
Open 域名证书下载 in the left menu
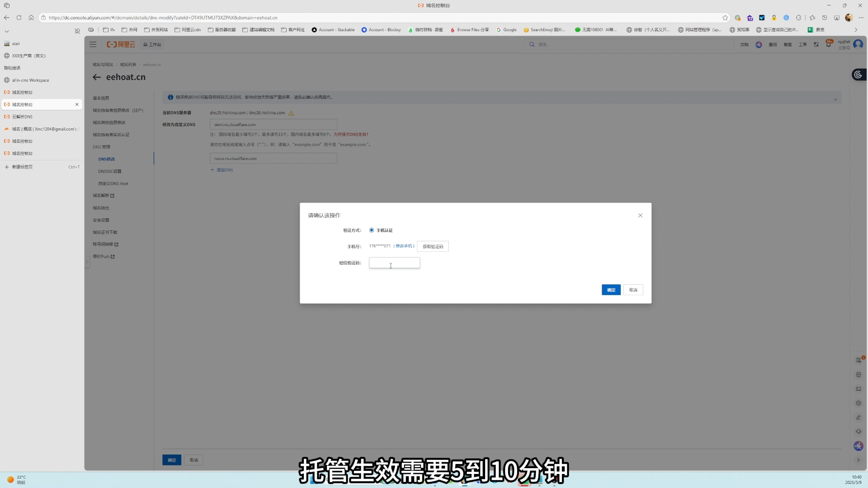point(105,232)
